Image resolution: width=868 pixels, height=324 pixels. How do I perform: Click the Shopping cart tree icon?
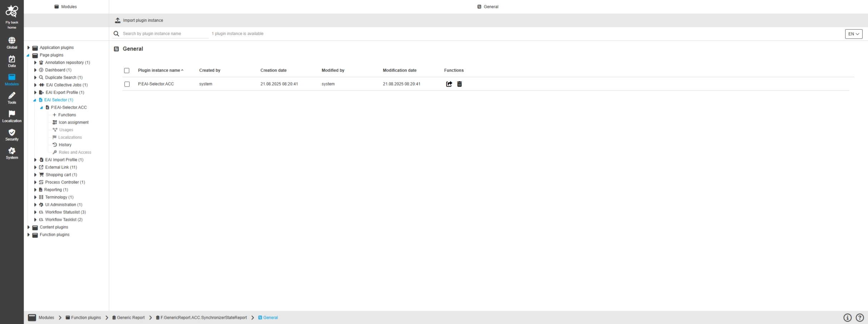click(41, 175)
